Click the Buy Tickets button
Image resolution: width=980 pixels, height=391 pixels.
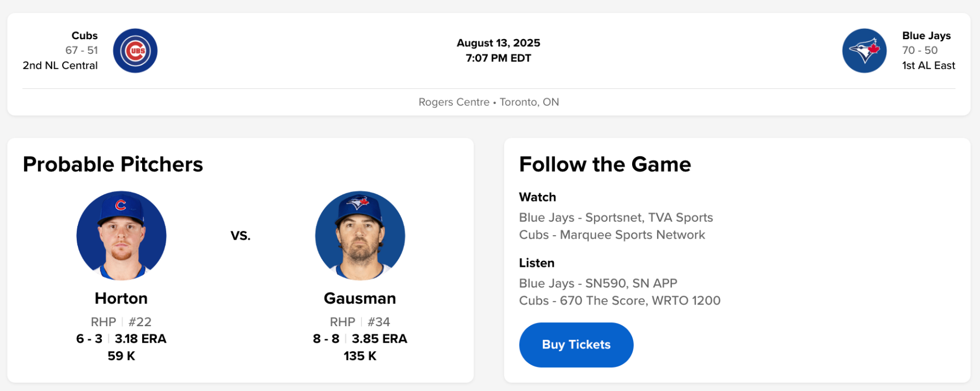[576, 345]
